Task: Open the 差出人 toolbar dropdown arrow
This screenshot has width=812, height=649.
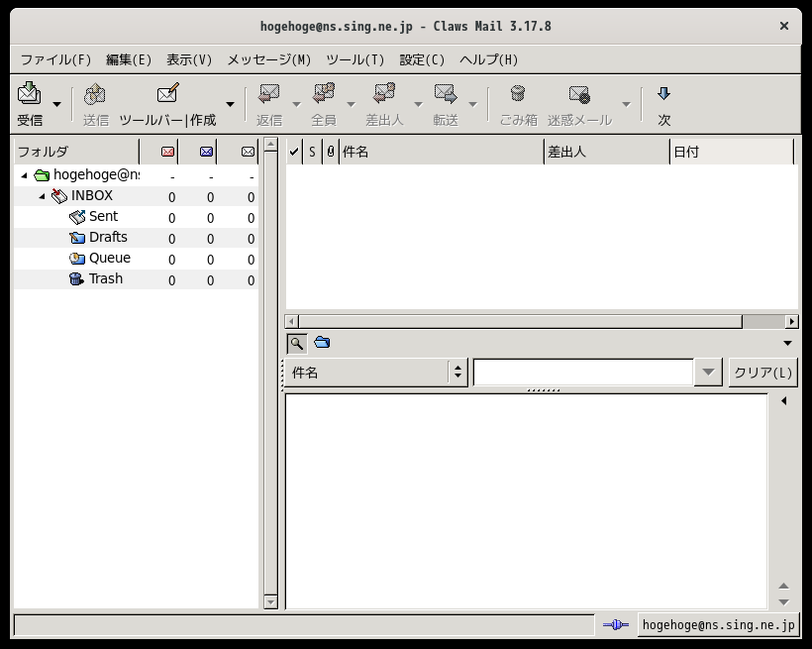Action: (x=419, y=104)
